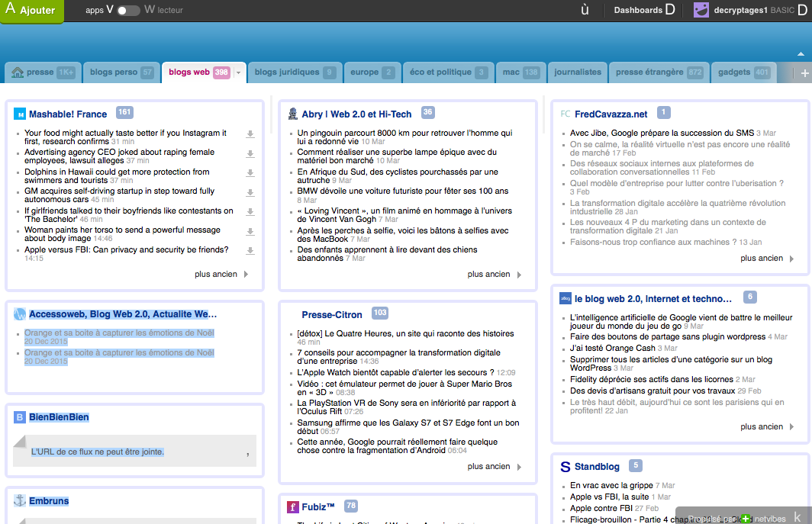This screenshot has width=812, height=524.
Task: Click the ù icon in the top bar
Action: 585,10
